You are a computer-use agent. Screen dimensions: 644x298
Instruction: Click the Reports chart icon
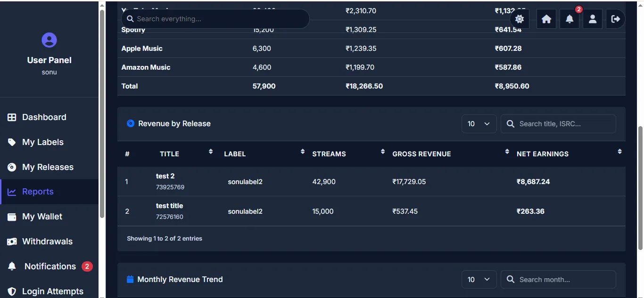pyautogui.click(x=12, y=192)
